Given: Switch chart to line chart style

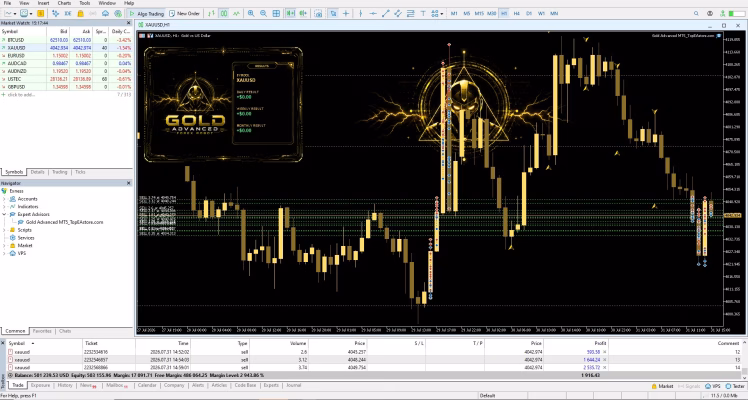Looking at the screenshot, I should click(x=236, y=13).
